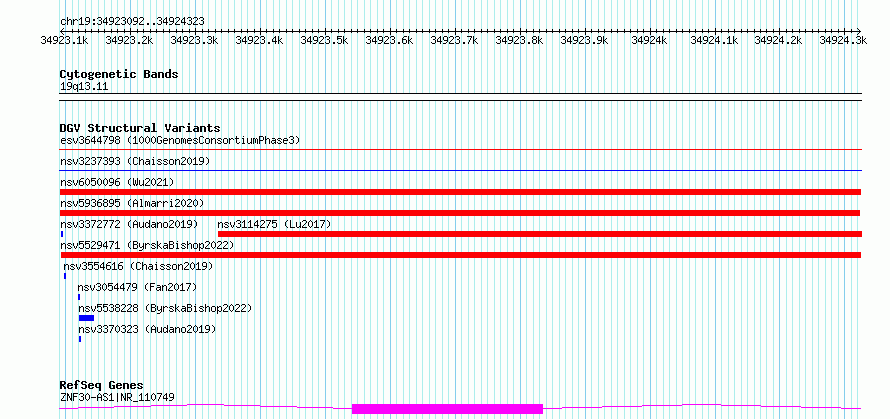
Task: Click the magenta exon block of ZNF30-AS1
Action: [x=447, y=409]
